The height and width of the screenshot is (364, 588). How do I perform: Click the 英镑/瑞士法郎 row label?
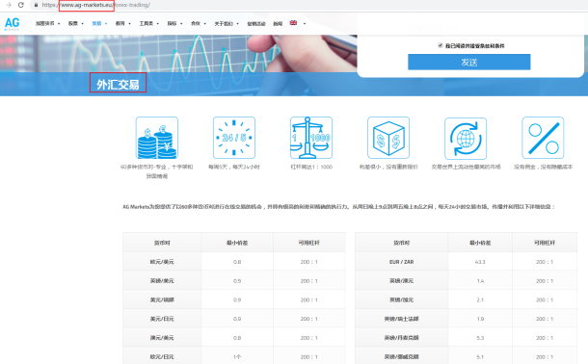(x=401, y=319)
